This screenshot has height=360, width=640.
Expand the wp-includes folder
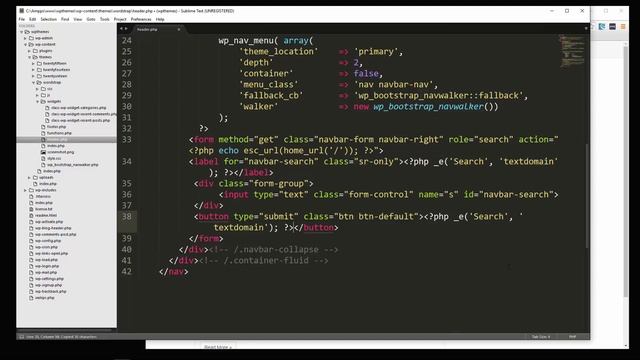(25, 190)
